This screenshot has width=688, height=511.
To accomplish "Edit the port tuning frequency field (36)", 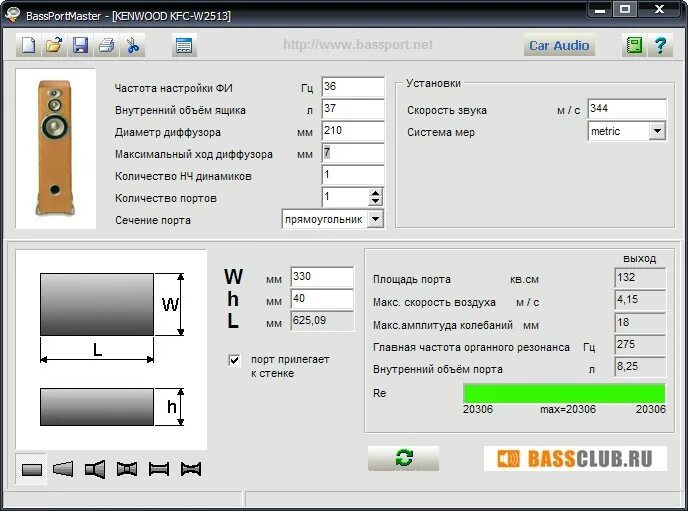I will click(x=353, y=86).
